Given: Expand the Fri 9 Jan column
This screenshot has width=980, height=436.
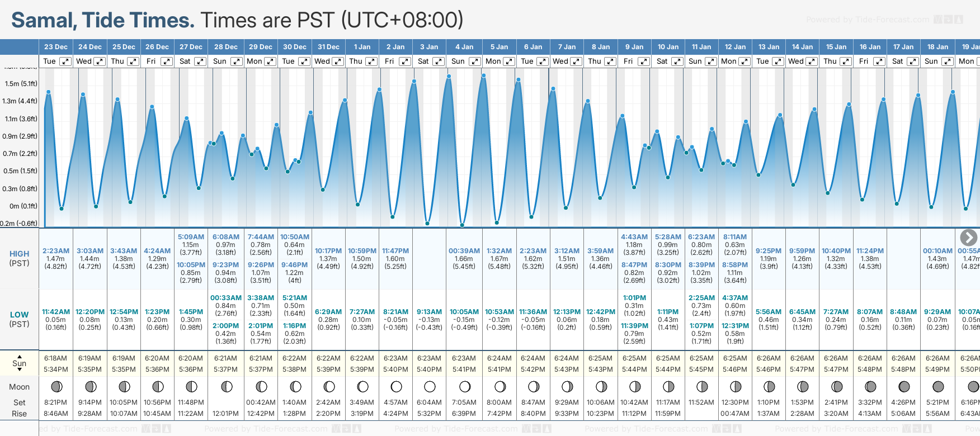Looking at the screenshot, I should (x=644, y=61).
